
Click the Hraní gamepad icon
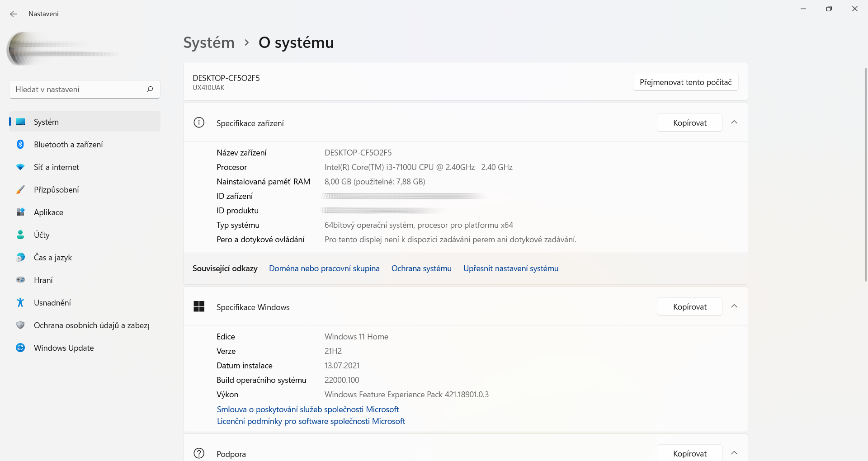pyautogui.click(x=20, y=280)
